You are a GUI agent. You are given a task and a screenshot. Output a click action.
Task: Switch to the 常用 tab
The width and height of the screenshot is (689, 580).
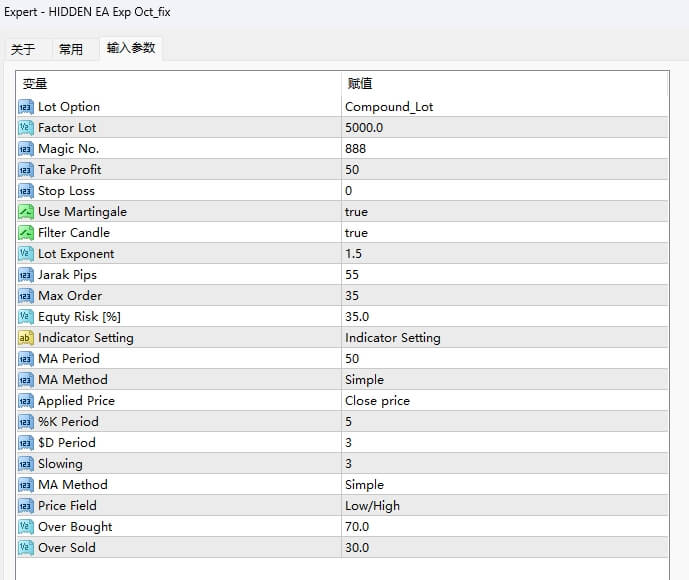coord(71,49)
